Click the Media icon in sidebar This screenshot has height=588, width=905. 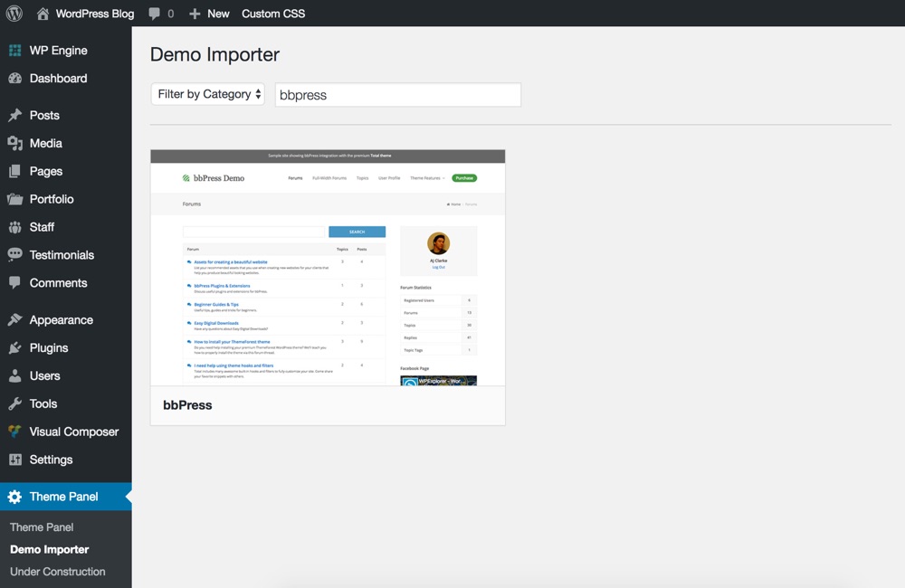[x=15, y=143]
